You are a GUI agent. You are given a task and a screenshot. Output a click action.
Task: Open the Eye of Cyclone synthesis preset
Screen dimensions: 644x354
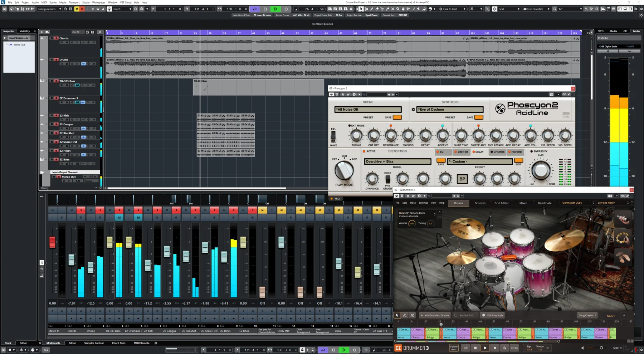pyautogui.click(x=450, y=110)
